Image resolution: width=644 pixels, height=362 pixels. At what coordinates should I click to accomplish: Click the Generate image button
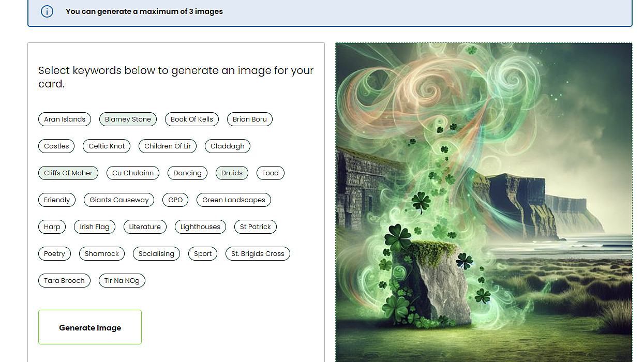pos(90,327)
